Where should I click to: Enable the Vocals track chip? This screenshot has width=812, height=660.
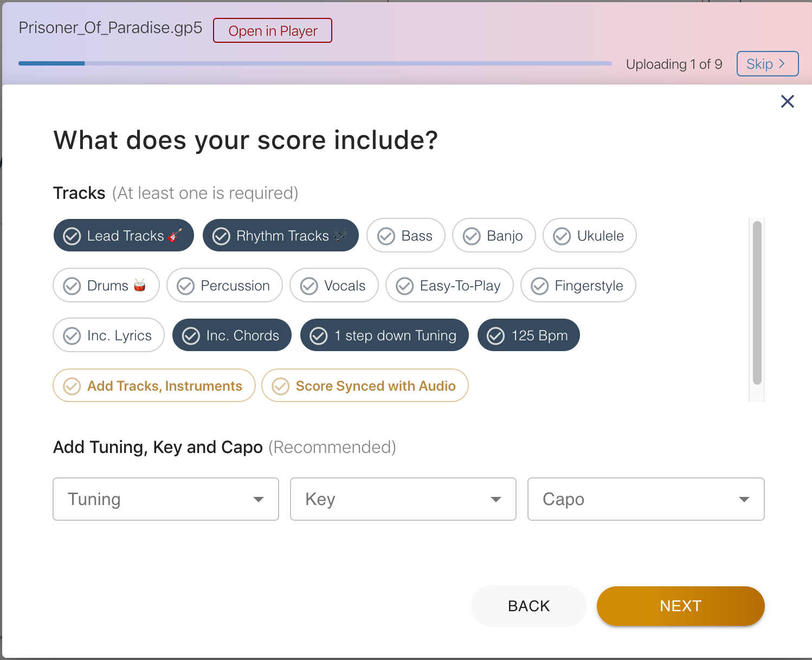(x=334, y=286)
